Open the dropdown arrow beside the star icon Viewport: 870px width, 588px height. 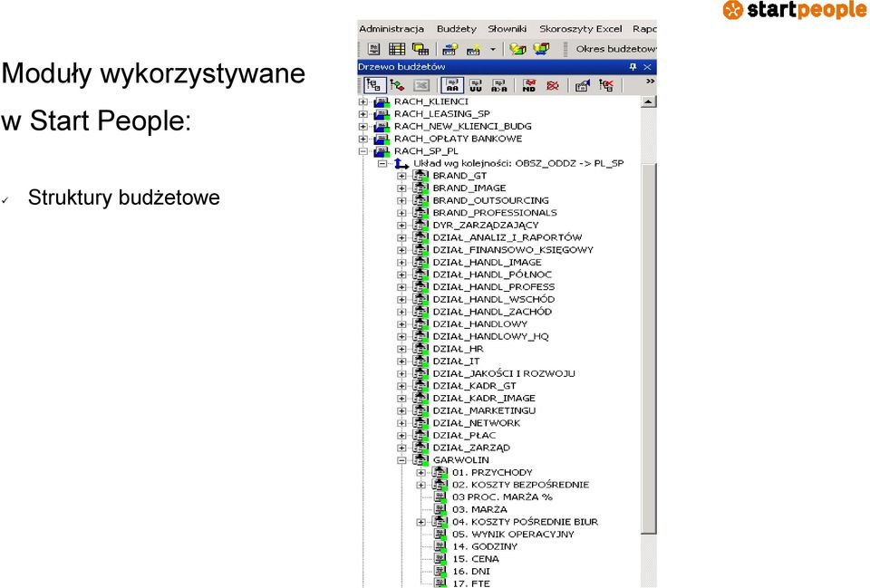click(492, 49)
